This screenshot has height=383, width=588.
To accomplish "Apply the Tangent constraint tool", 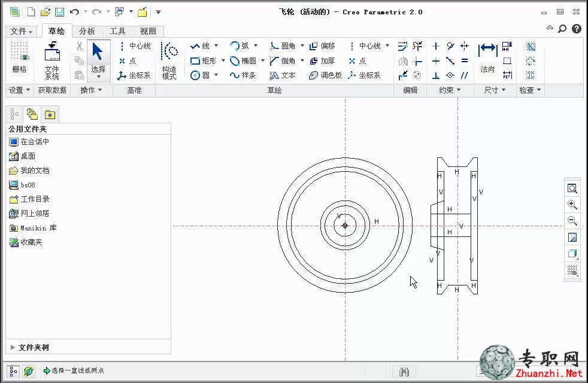I will (x=450, y=46).
